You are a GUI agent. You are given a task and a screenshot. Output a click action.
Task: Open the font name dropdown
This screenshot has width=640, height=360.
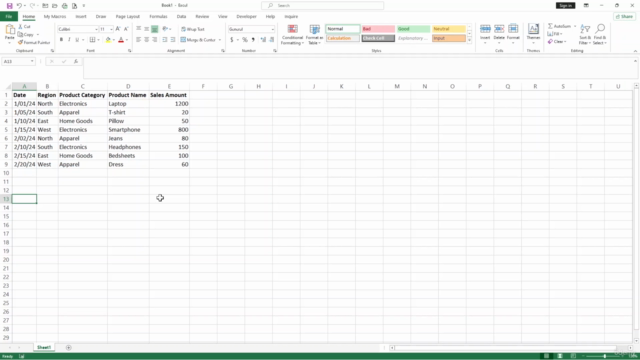coord(96,29)
